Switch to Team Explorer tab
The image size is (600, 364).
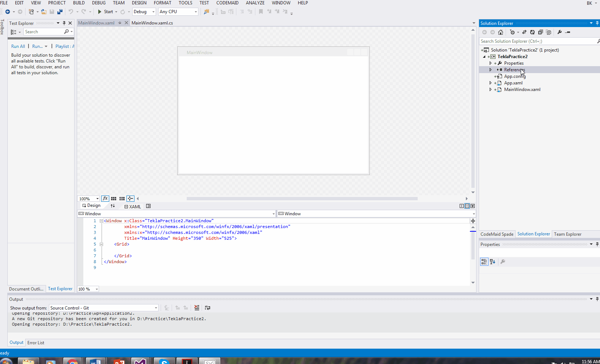[x=567, y=234]
